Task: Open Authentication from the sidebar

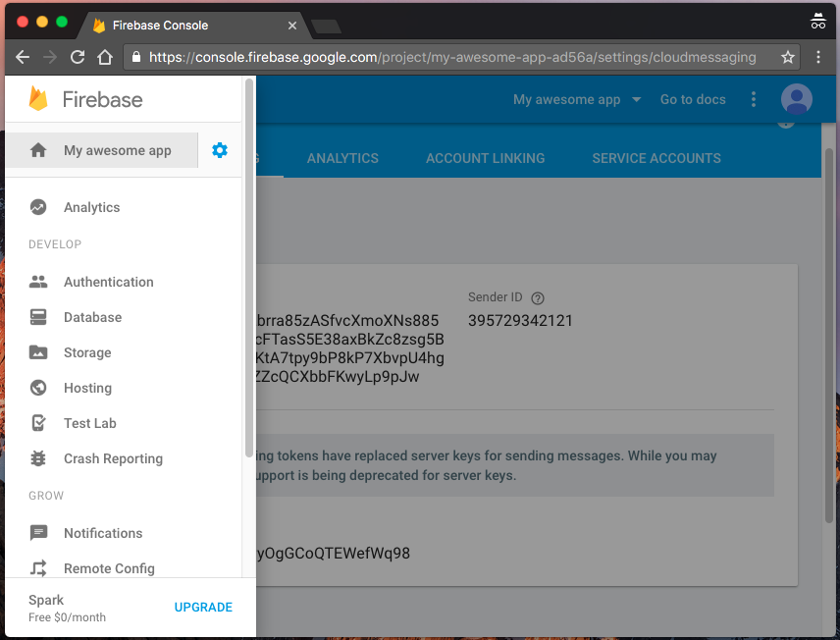Action: coord(124,282)
